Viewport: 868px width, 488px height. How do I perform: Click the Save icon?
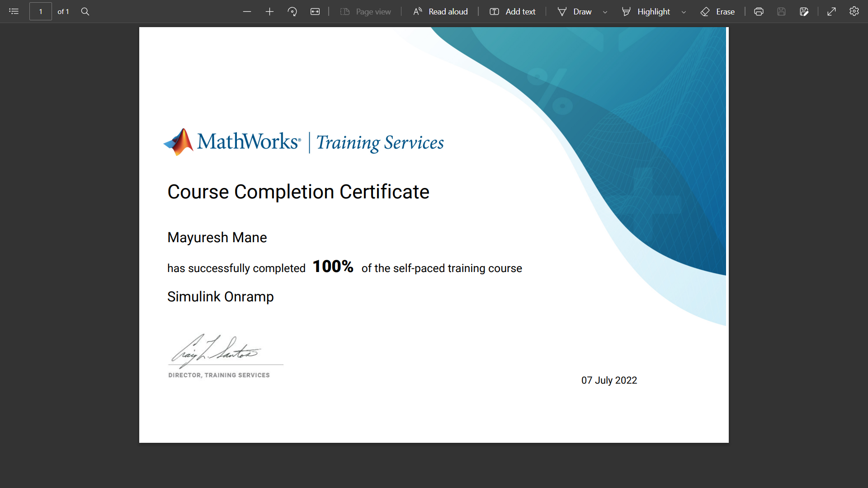point(781,11)
